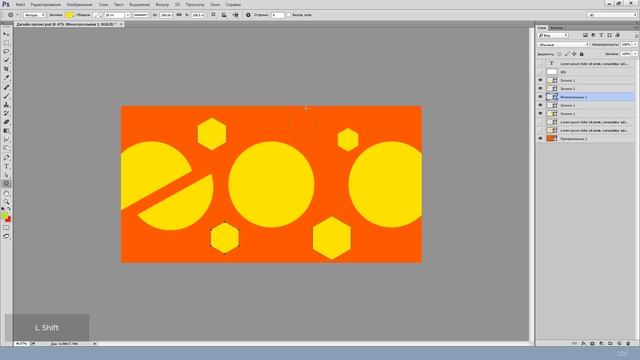This screenshot has width=640, height=360.
Task: Open tool mode dropdown Фигура
Action: (34, 15)
